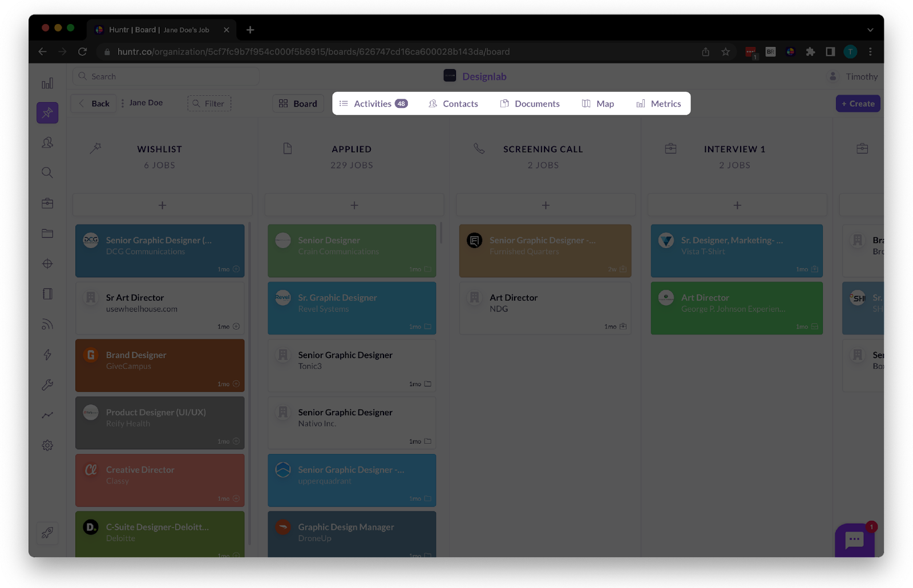The width and height of the screenshot is (913, 588).
Task: Open the Documents tab
Action: tap(530, 104)
